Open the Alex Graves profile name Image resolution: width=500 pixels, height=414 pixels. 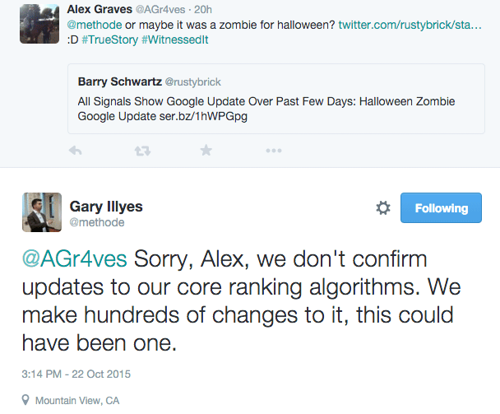click(99, 9)
